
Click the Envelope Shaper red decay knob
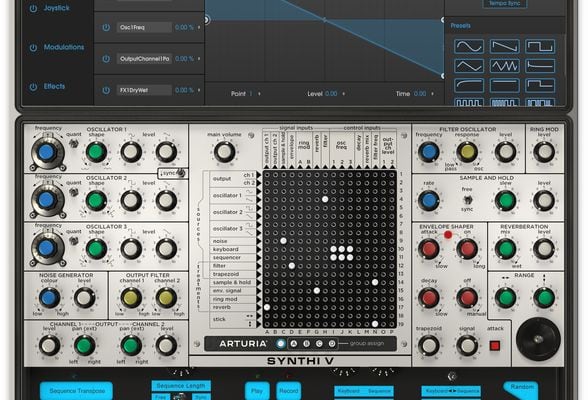click(429, 298)
